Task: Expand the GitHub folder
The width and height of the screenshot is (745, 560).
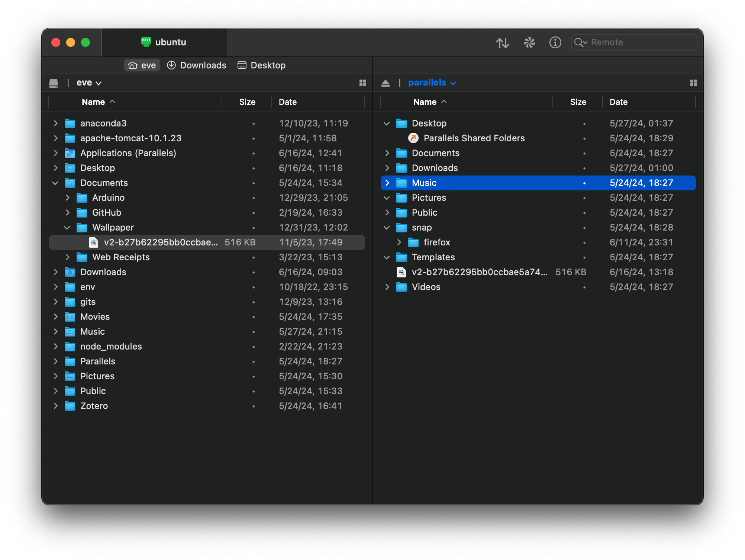Action: point(67,213)
